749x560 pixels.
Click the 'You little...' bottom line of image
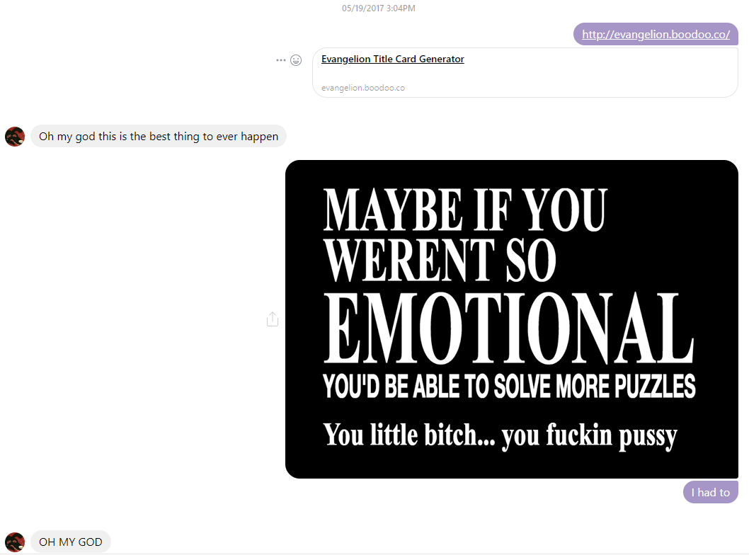pos(500,435)
